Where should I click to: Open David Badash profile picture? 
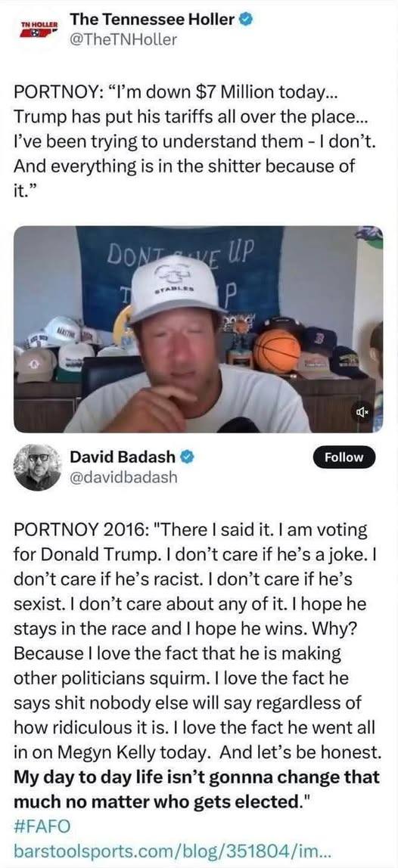point(37,467)
